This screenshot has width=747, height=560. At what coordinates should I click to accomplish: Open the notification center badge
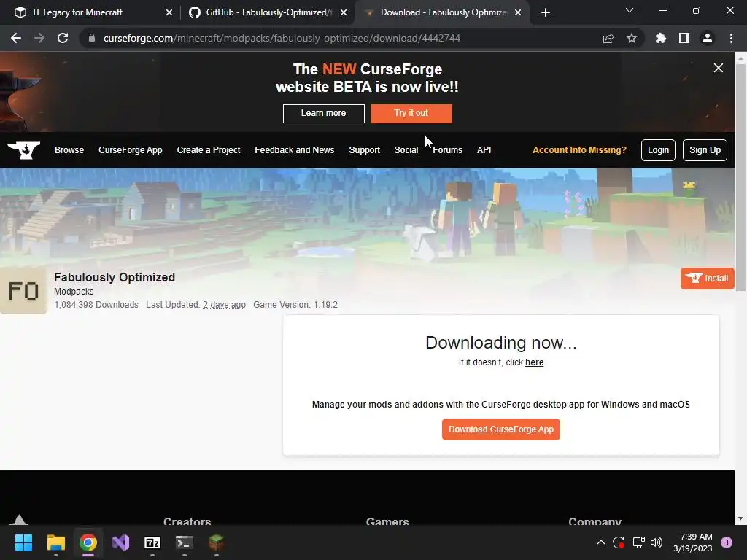tap(727, 542)
